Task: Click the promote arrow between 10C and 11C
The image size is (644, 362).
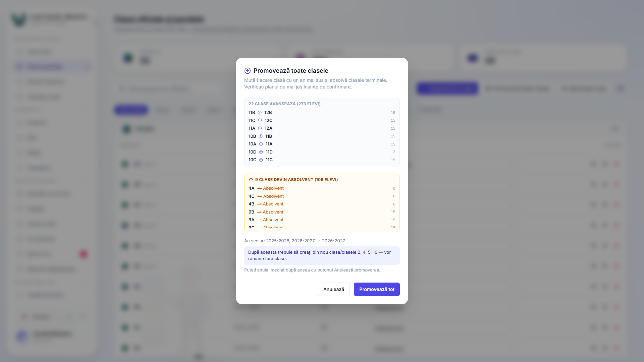Action: [261, 160]
